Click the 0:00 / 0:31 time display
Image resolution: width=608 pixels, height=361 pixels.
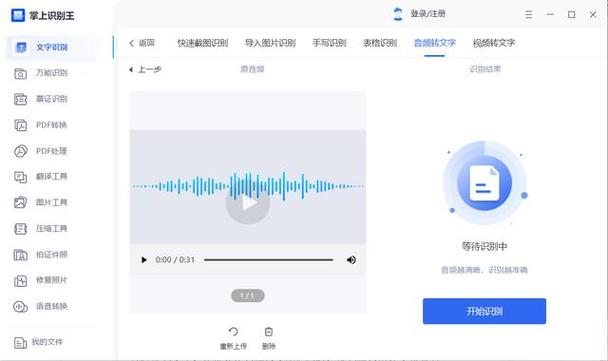pos(175,260)
